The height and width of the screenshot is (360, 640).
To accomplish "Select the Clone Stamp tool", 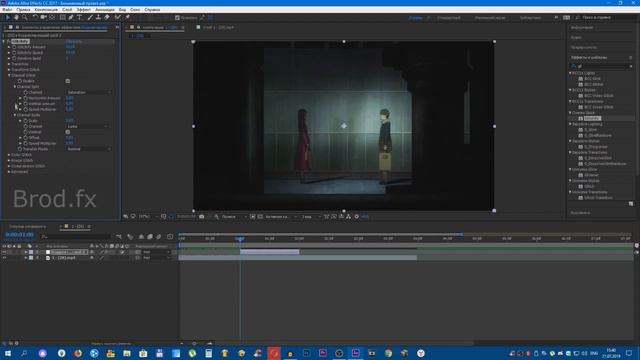I will [x=98, y=18].
